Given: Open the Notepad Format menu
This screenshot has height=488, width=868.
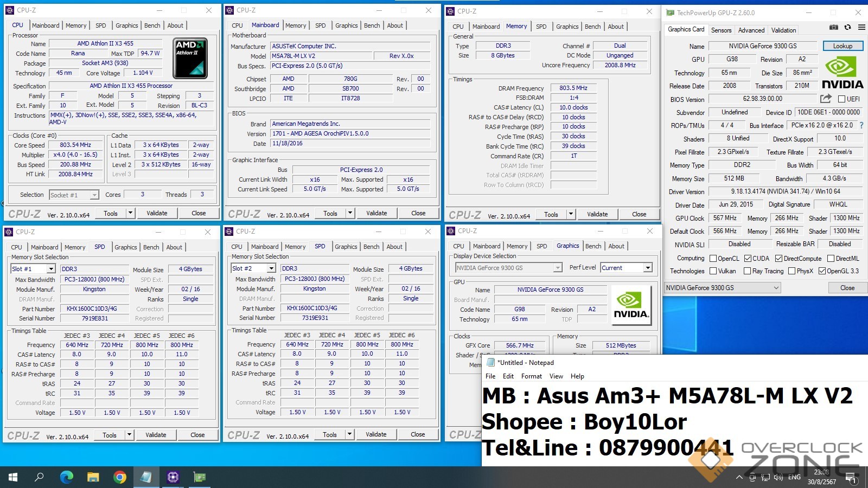Looking at the screenshot, I should coord(532,376).
